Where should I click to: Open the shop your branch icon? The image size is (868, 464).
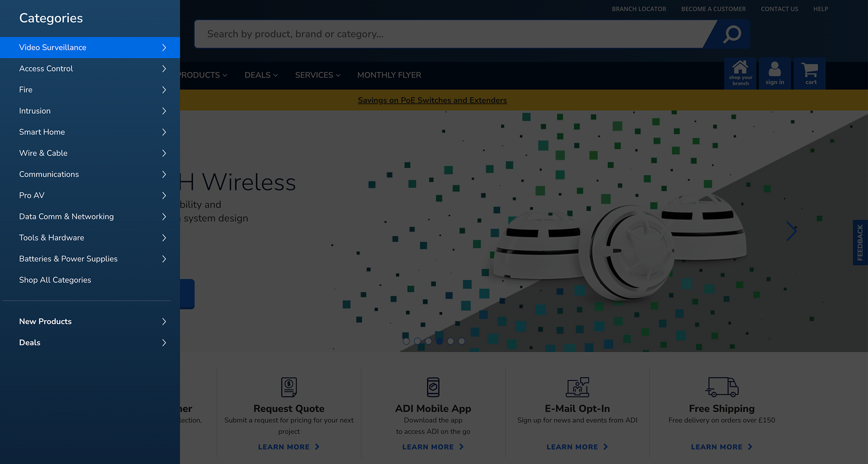(741, 73)
